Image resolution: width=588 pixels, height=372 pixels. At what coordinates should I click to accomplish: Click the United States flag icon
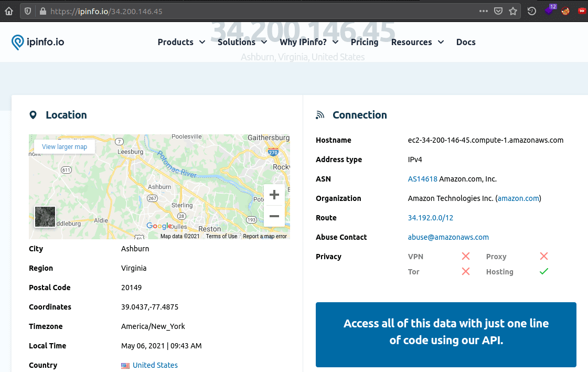[125, 366]
